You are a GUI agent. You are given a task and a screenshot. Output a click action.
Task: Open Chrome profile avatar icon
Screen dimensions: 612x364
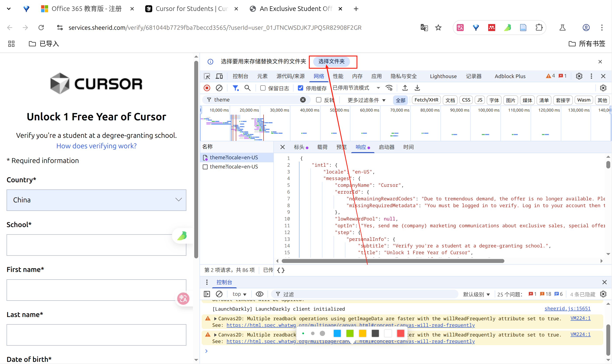click(586, 28)
